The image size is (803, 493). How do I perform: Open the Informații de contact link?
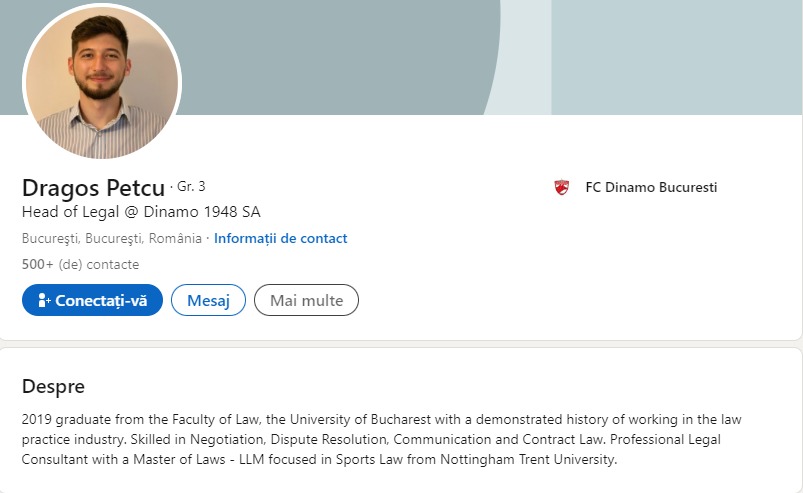click(281, 239)
